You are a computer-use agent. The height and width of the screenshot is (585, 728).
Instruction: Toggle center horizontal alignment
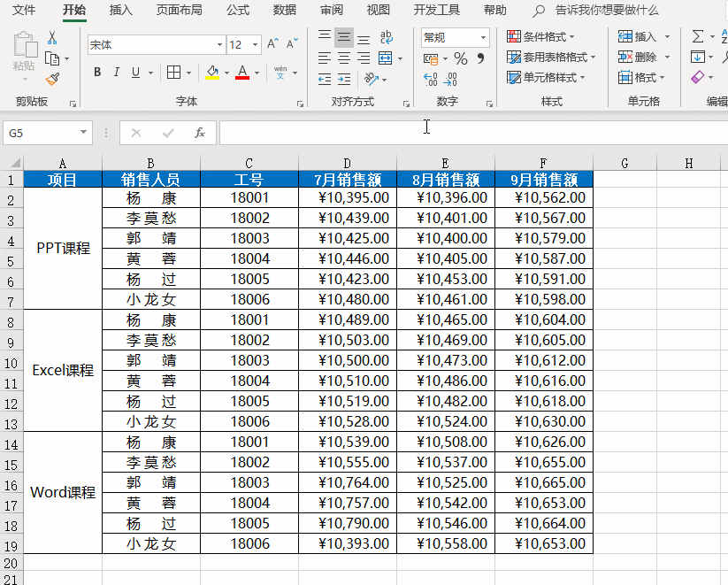344,58
